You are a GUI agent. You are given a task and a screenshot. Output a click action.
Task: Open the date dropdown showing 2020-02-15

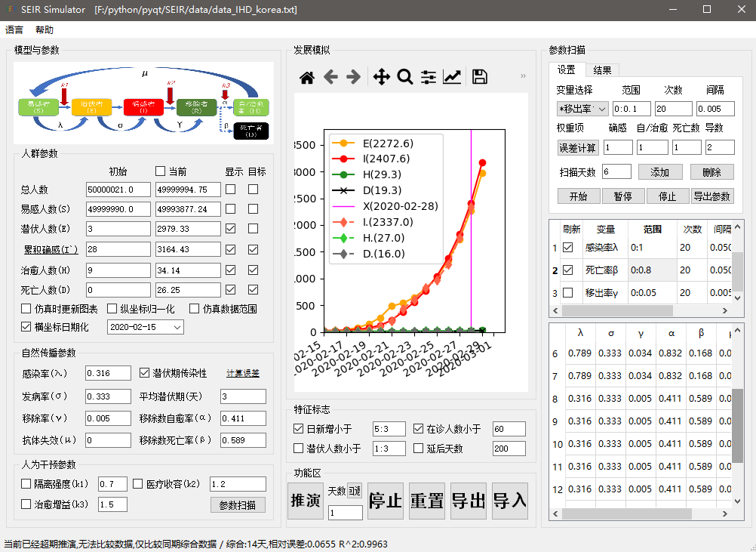(146, 327)
